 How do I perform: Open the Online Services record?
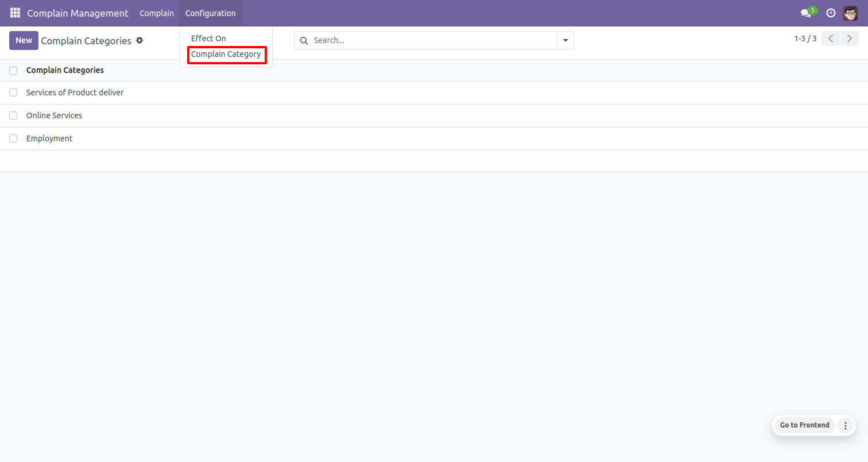coord(55,115)
